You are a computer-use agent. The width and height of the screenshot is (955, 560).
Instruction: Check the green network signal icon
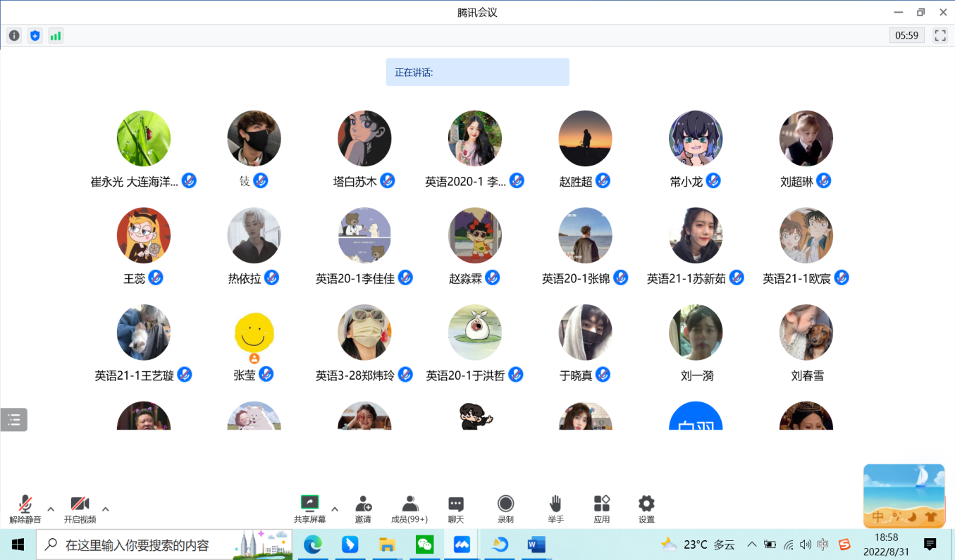[56, 35]
